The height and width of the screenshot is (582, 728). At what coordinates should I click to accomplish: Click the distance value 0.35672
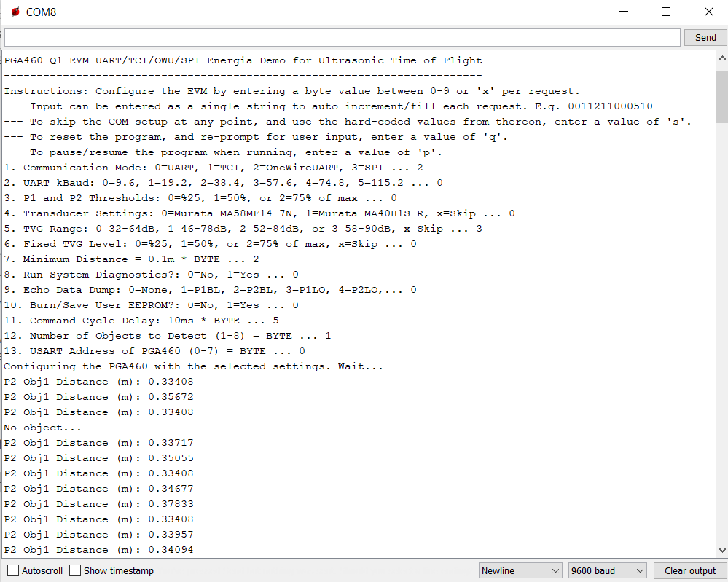[x=171, y=397]
